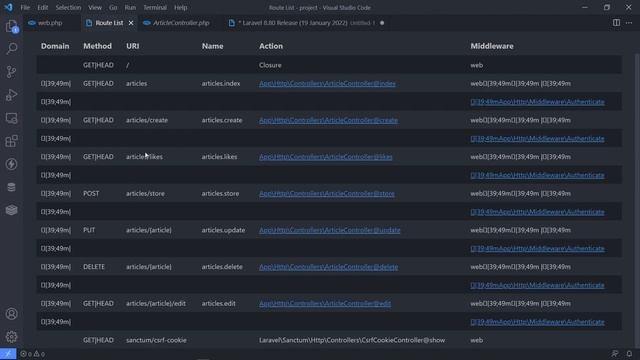Open the Extensions view icon
This screenshot has height=360, width=640.
tap(11, 141)
